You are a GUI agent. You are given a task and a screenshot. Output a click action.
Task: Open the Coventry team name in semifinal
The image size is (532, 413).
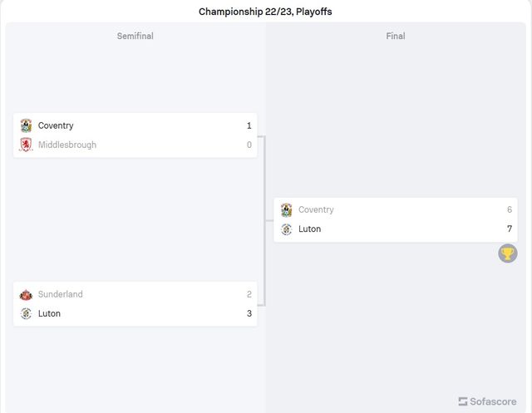(x=56, y=125)
